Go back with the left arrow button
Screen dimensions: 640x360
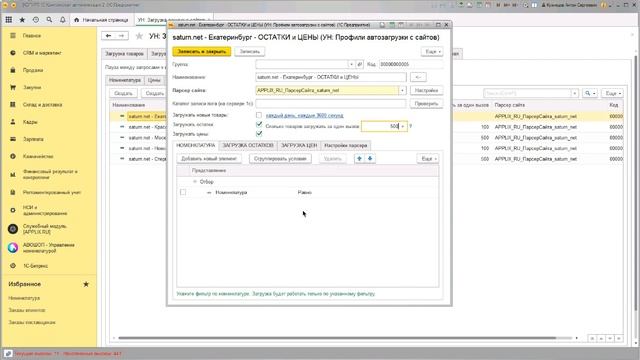(108, 36)
